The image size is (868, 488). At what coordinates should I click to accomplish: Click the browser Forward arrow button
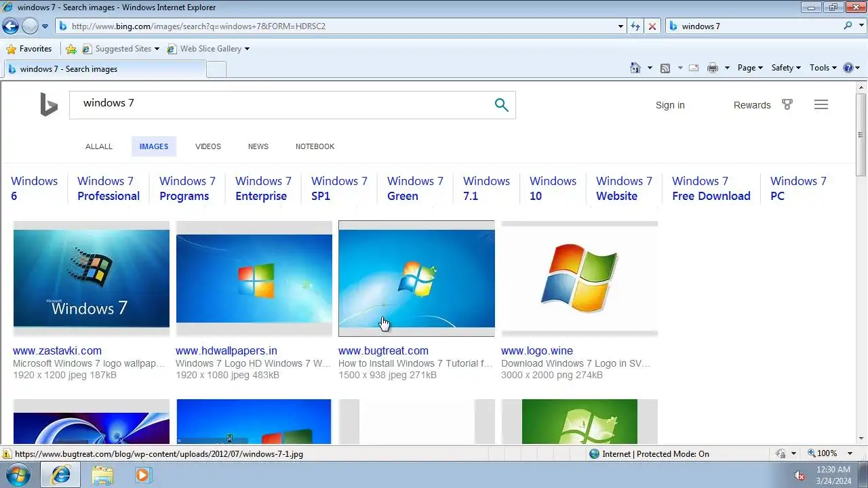(x=30, y=26)
